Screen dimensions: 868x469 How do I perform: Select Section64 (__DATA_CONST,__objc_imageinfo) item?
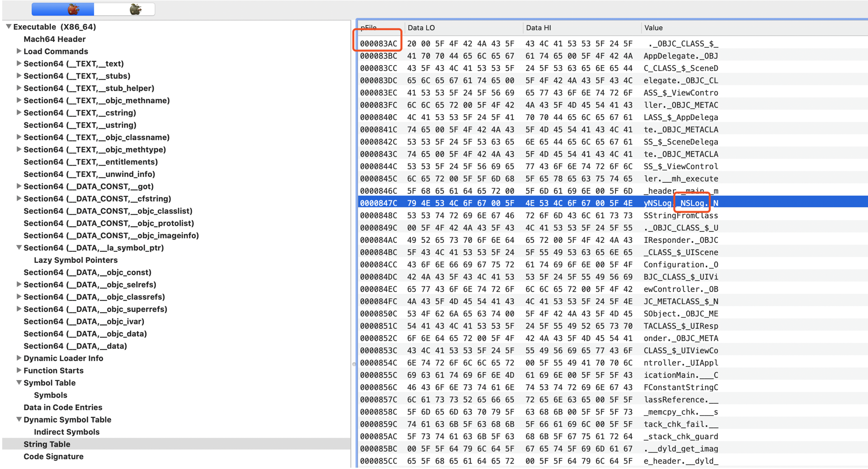coord(111,235)
